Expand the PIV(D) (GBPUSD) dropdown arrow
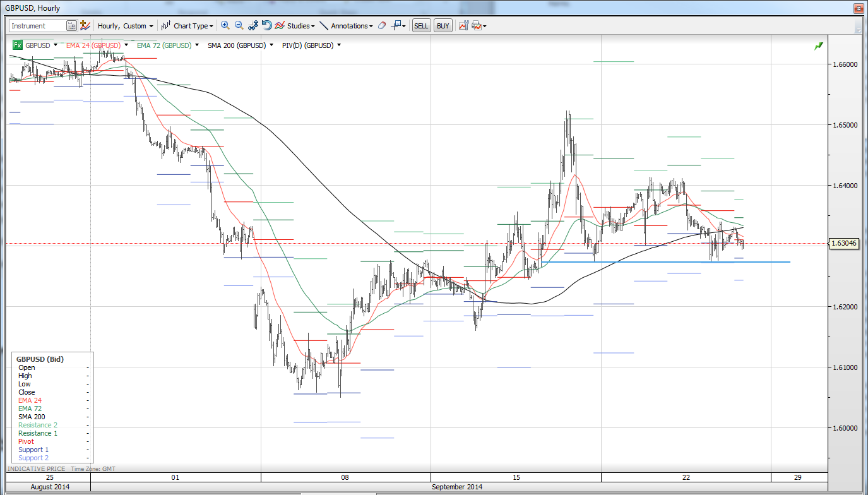 tap(339, 45)
